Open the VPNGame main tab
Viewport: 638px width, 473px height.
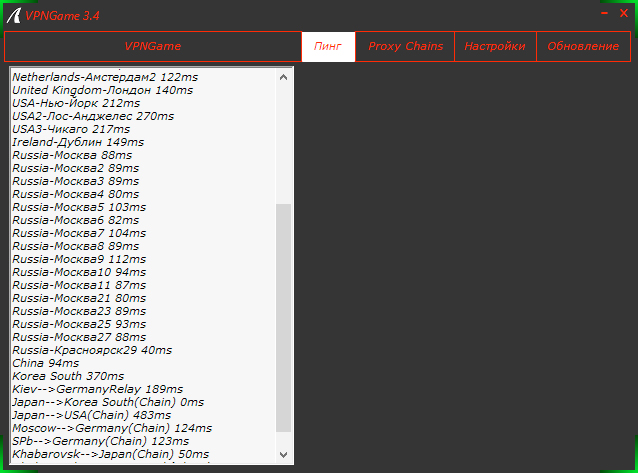pyautogui.click(x=153, y=46)
